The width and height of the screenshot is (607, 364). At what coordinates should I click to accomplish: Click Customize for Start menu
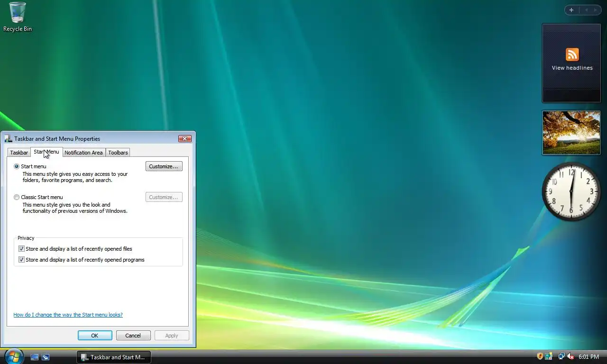pyautogui.click(x=164, y=166)
